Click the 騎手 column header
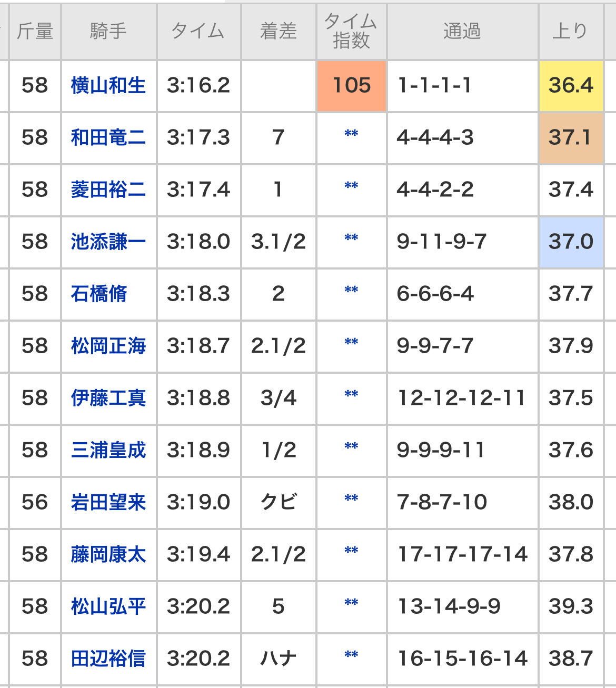The height and width of the screenshot is (688, 616). tap(108, 32)
